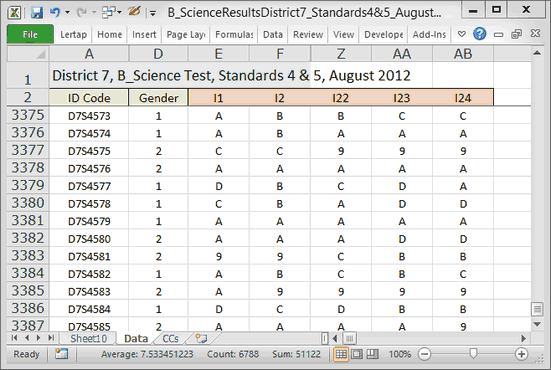Click the 100% zoom level button

point(400,354)
